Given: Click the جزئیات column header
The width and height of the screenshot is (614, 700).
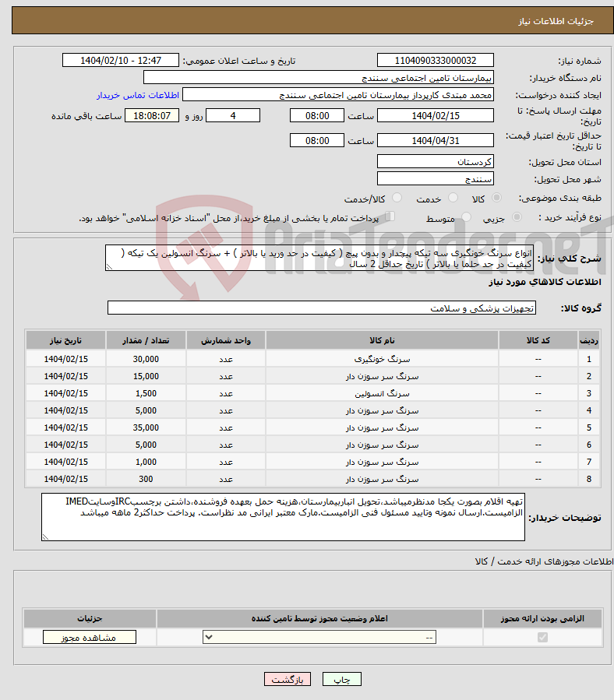Looking at the screenshot, I should click(x=90, y=618).
